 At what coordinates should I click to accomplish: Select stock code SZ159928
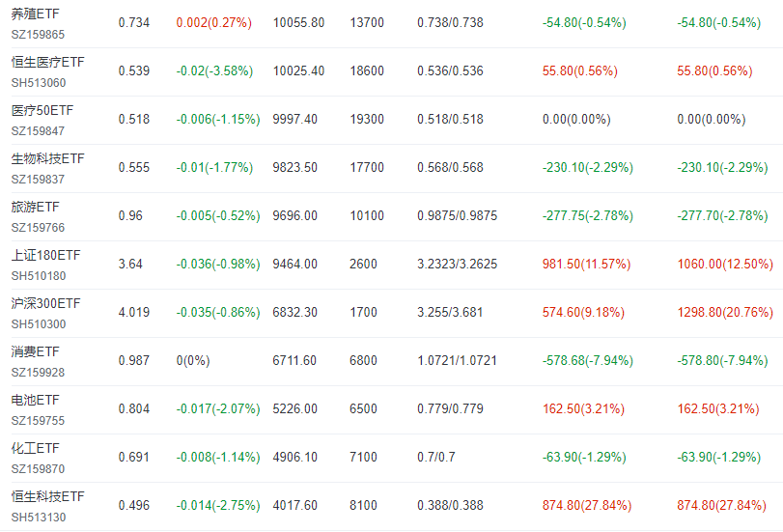point(38,373)
